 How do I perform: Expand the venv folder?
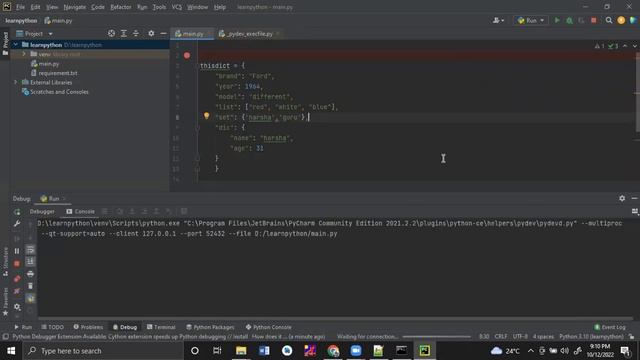24,54
